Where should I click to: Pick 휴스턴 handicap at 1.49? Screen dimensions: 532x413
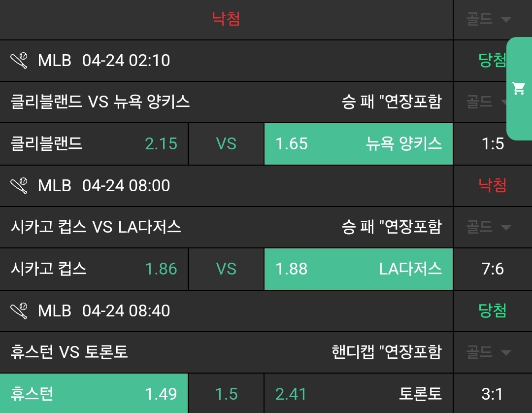[94, 394]
